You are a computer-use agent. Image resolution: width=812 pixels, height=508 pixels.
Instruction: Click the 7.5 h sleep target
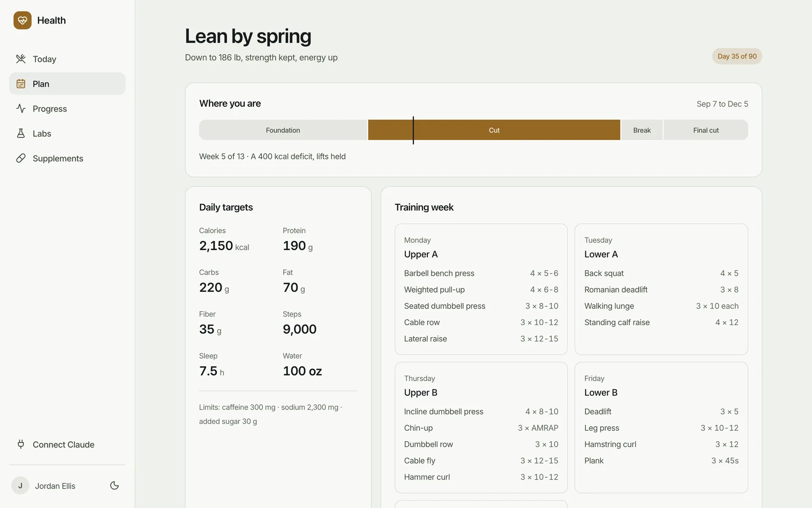pyautogui.click(x=212, y=371)
